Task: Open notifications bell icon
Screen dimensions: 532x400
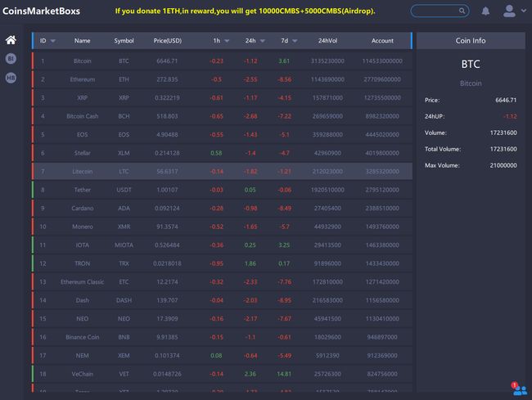Action: 485,11
